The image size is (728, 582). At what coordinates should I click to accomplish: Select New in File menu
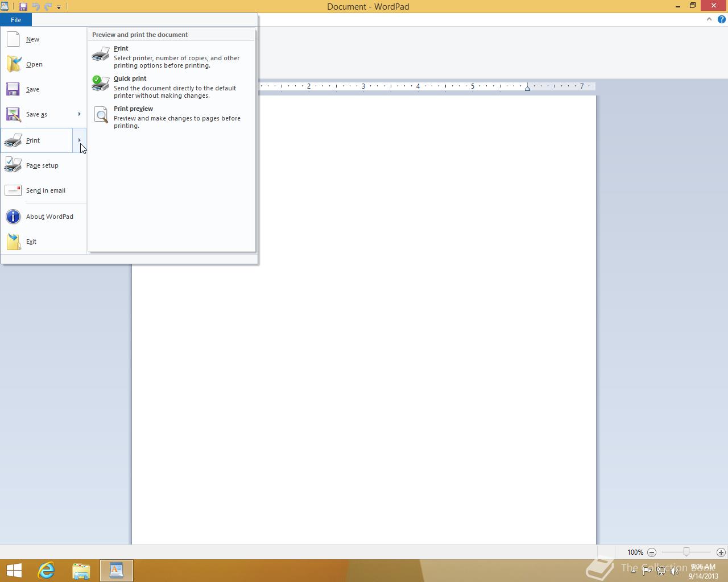point(44,39)
